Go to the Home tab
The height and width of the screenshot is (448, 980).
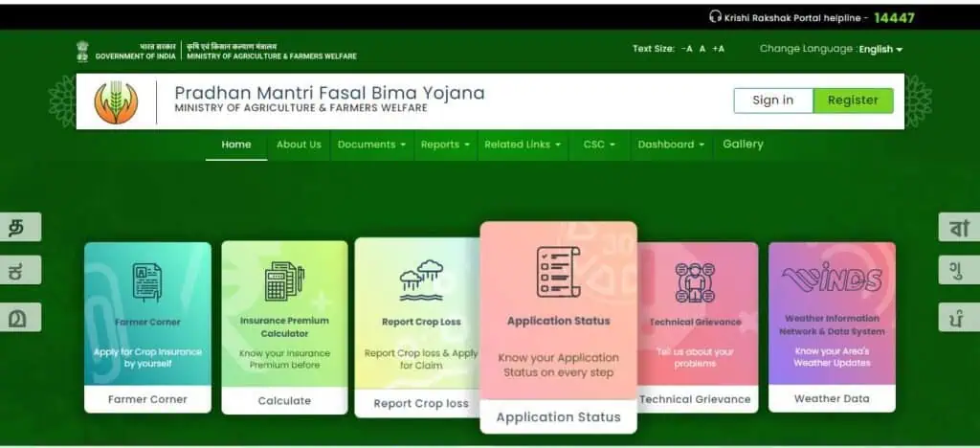click(236, 145)
